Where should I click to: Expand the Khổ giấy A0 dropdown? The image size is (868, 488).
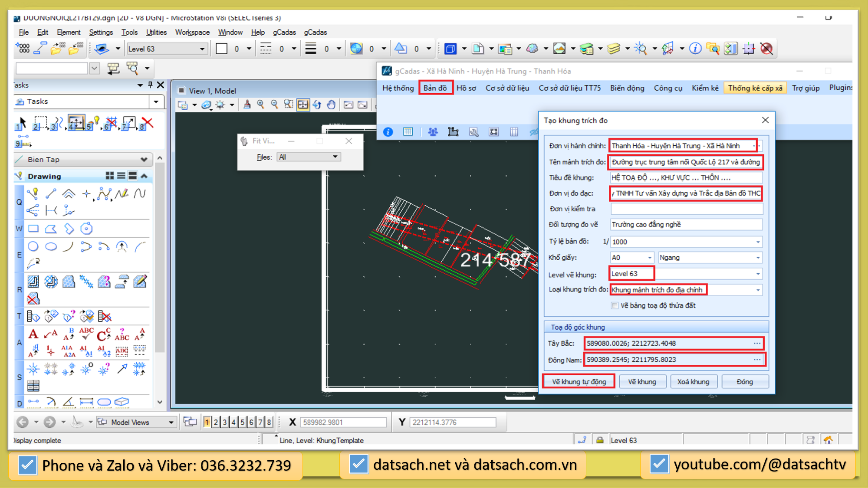(x=649, y=258)
